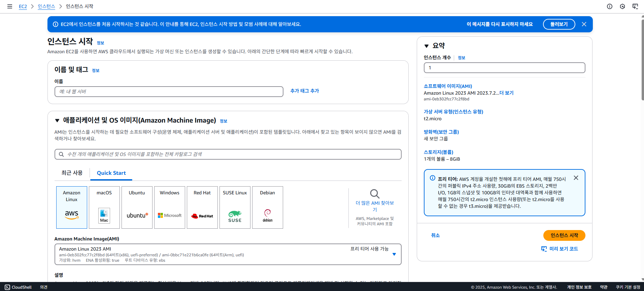Image resolution: width=644 pixels, height=291 pixels.
Task: Collapse the Application and OS image section
Action: pos(57,121)
